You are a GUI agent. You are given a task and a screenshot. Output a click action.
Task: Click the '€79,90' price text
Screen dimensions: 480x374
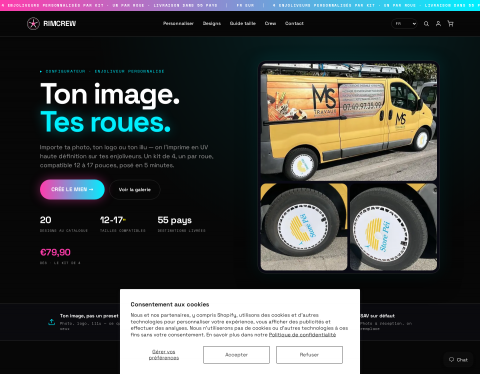55,252
